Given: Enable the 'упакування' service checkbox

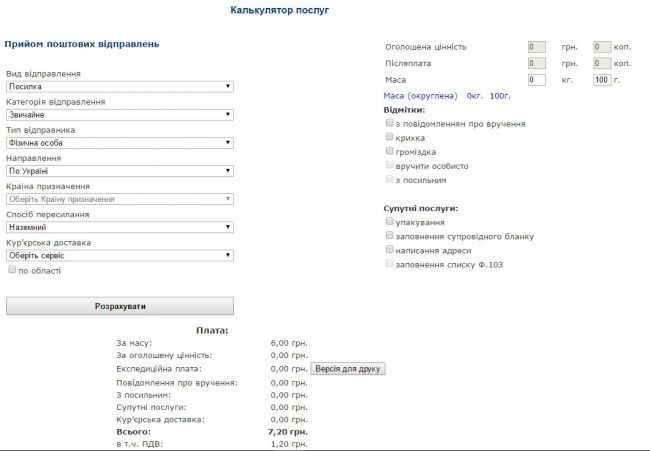Looking at the screenshot, I should click(390, 222).
